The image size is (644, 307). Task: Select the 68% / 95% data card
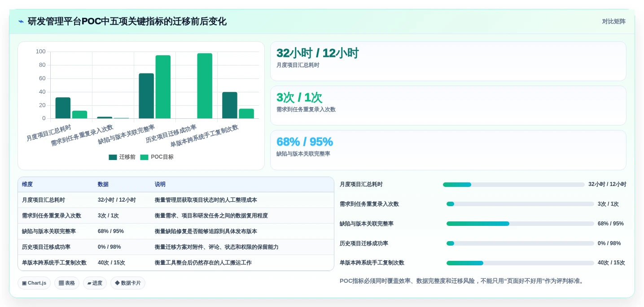(448, 150)
